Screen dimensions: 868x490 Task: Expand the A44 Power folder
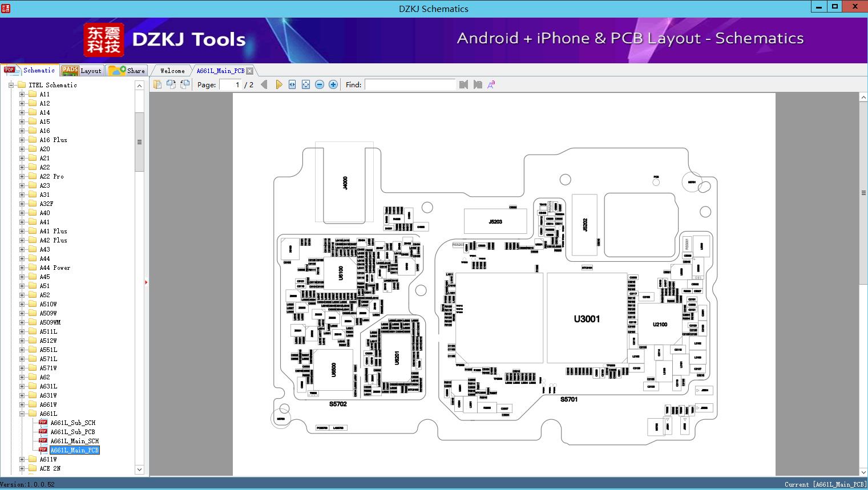tap(22, 268)
